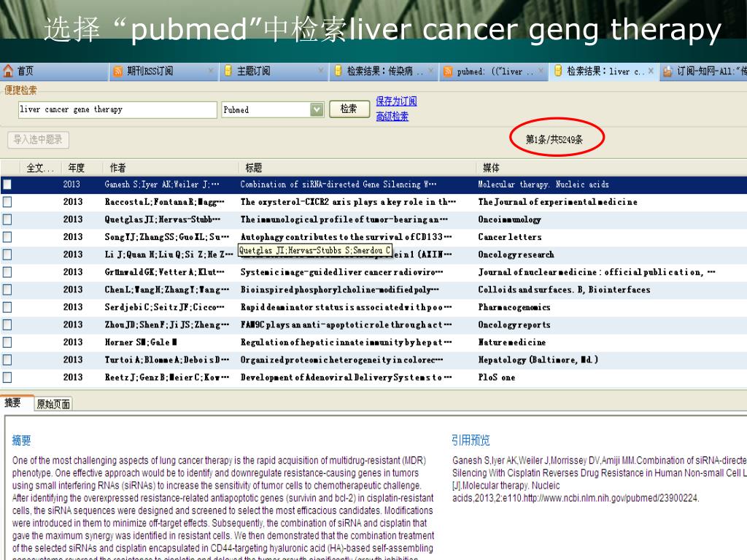Click journal "Cancer letters"
The height and width of the screenshot is (560, 747).
pyautogui.click(x=510, y=237)
